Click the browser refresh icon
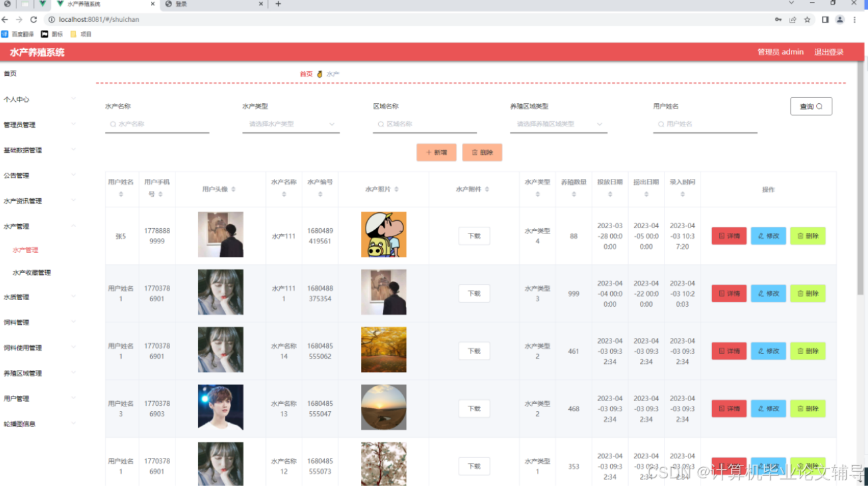Image resolution: width=868 pixels, height=487 pixels. [x=34, y=19]
